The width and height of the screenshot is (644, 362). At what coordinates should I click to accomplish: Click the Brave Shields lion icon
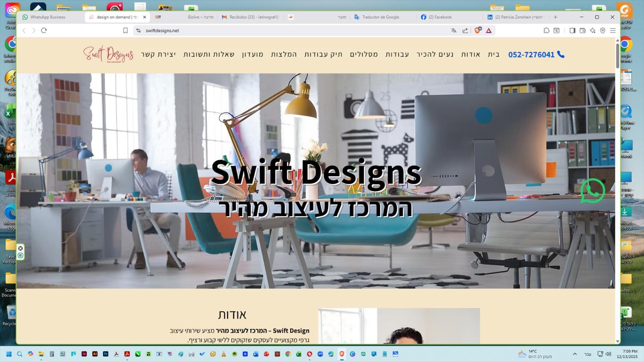tap(477, 30)
